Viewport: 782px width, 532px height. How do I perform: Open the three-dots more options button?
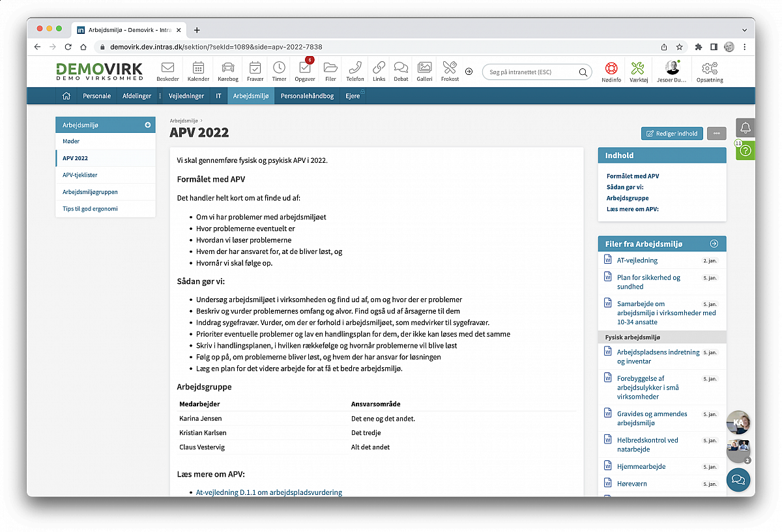click(x=717, y=133)
